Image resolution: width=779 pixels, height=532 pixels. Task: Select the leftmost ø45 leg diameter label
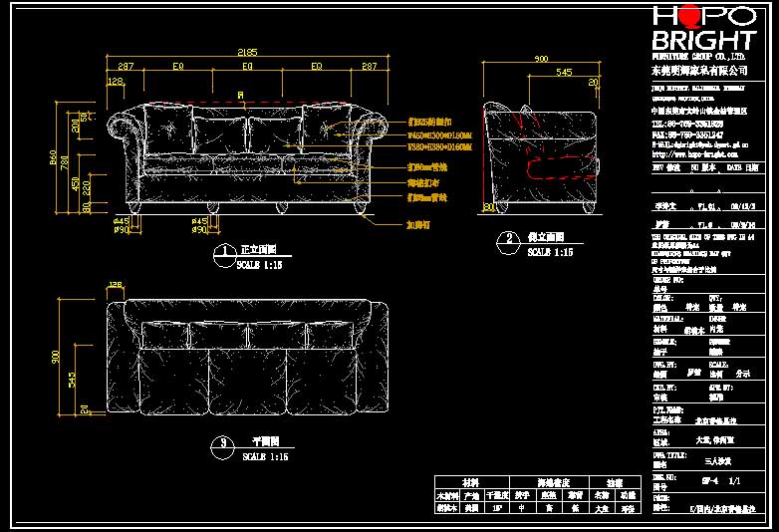(122, 221)
